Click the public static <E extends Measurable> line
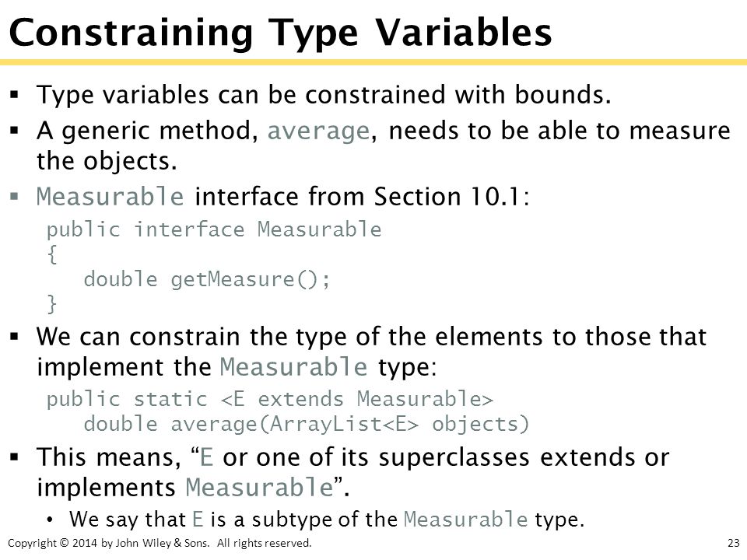The height and width of the screenshot is (560, 747). (270, 399)
